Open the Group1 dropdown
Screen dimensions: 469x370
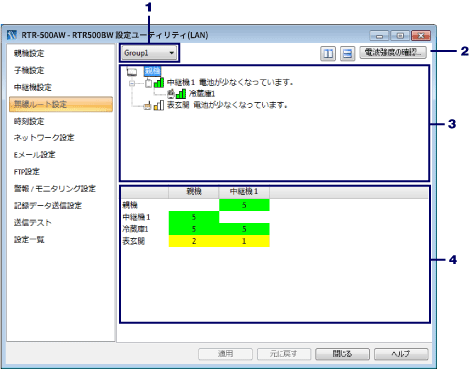pyautogui.click(x=149, y=53)
